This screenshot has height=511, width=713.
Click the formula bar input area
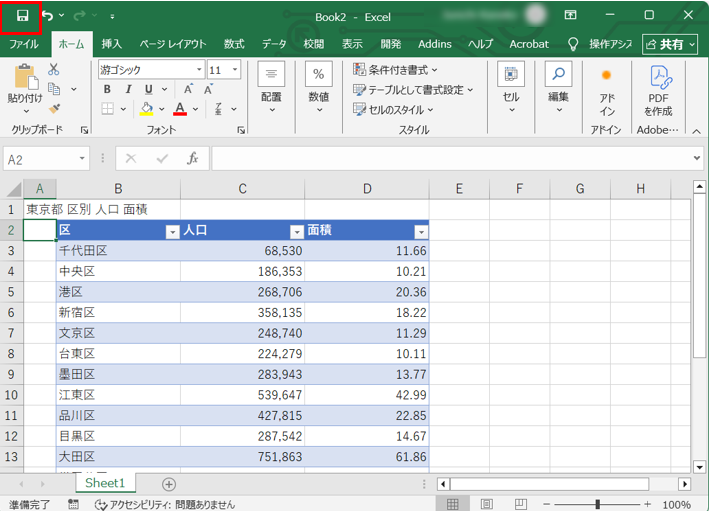click(452, 159)
